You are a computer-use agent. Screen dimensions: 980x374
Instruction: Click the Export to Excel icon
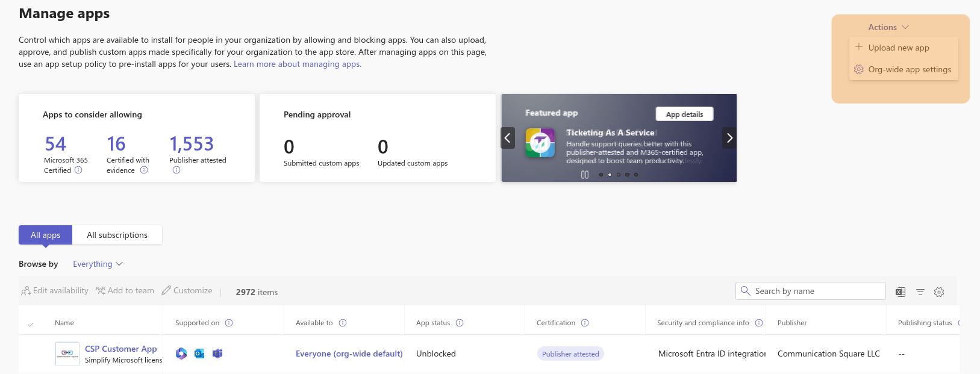click(x=900, y=292)
